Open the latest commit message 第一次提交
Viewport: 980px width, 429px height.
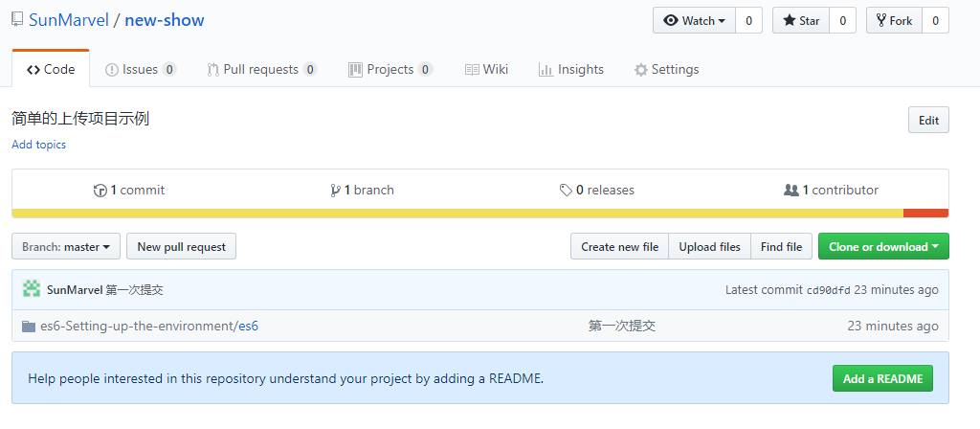point(135,290)
